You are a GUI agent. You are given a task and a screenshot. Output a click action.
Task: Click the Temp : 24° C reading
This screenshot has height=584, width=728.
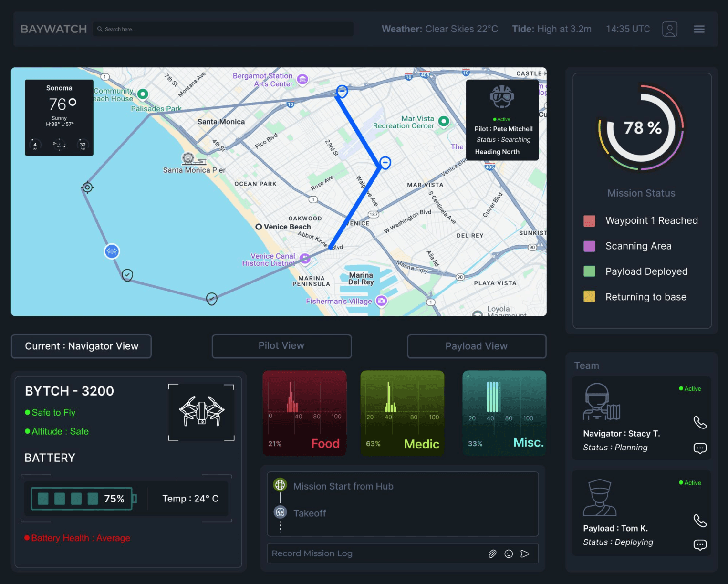point(190,499)
